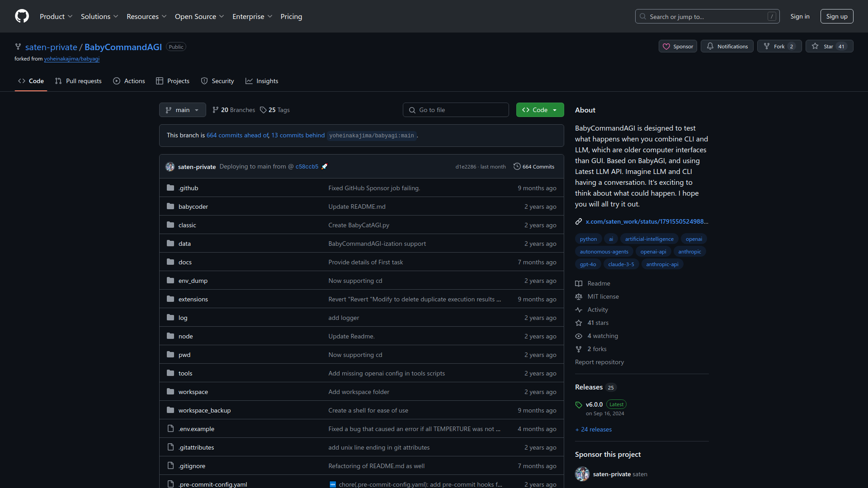Screen dimensions: 868x488
Task: Switch to the Code tab
Action: point(31,81)
